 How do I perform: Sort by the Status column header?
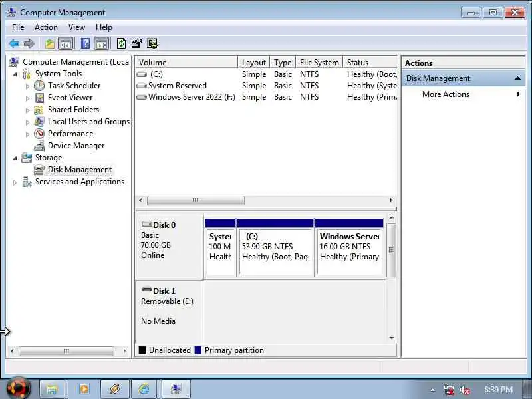point(370,63)
